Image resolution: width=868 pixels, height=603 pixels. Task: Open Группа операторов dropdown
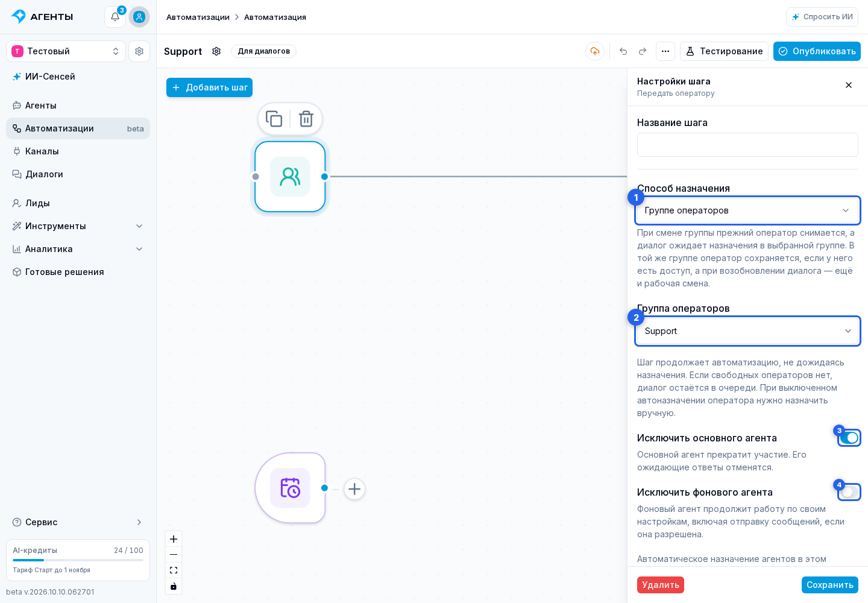point(747,331)
